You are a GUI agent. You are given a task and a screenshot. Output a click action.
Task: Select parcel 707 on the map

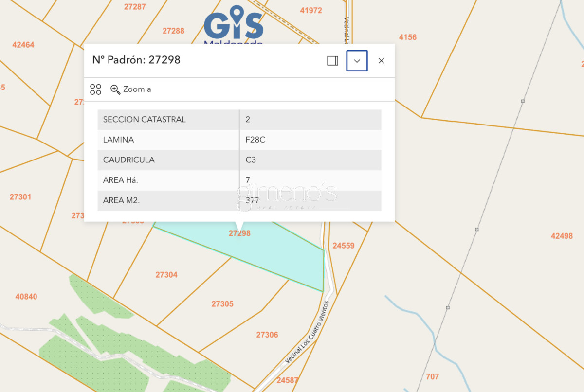[432, 376]
